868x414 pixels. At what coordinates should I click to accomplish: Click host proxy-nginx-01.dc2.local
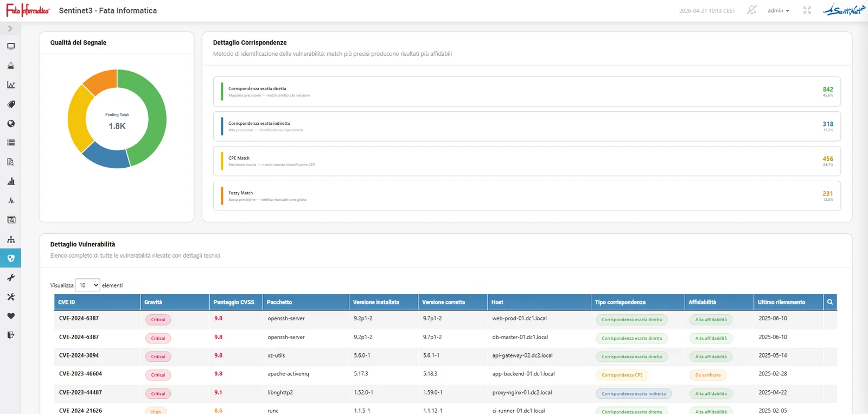click(522, 393)
